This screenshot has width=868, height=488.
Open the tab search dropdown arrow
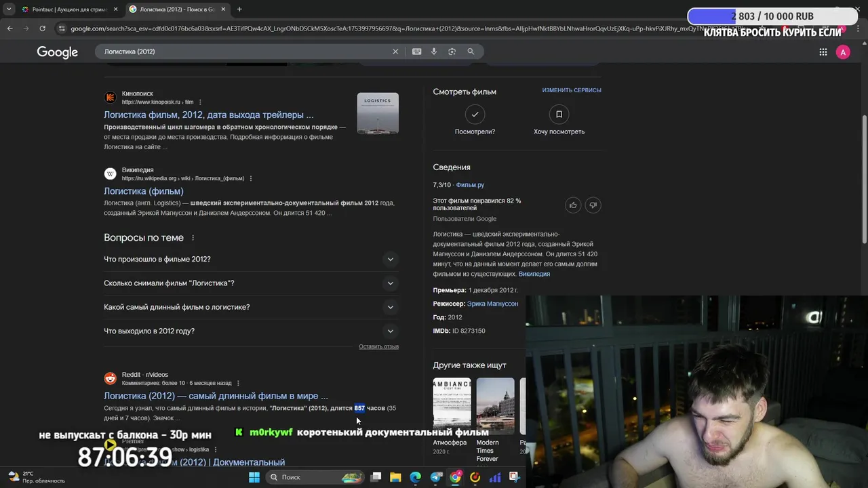[x=9, y=9]
